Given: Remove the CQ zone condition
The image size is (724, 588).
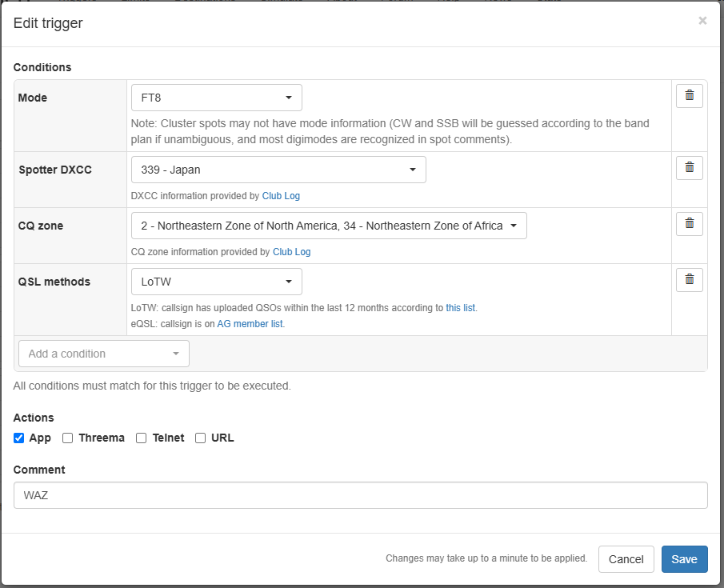Looking at the screenshot, I should [x=689, y=224].
